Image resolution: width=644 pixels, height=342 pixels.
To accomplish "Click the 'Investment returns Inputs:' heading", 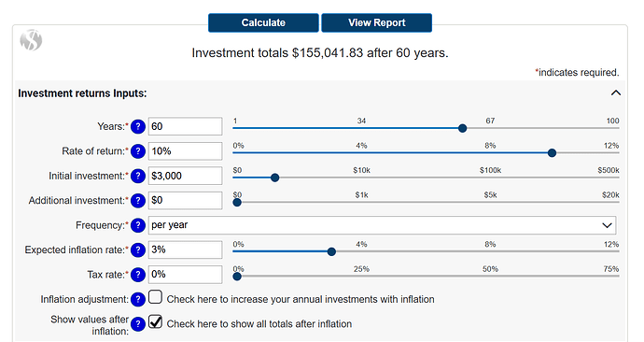I will point(82,93).
